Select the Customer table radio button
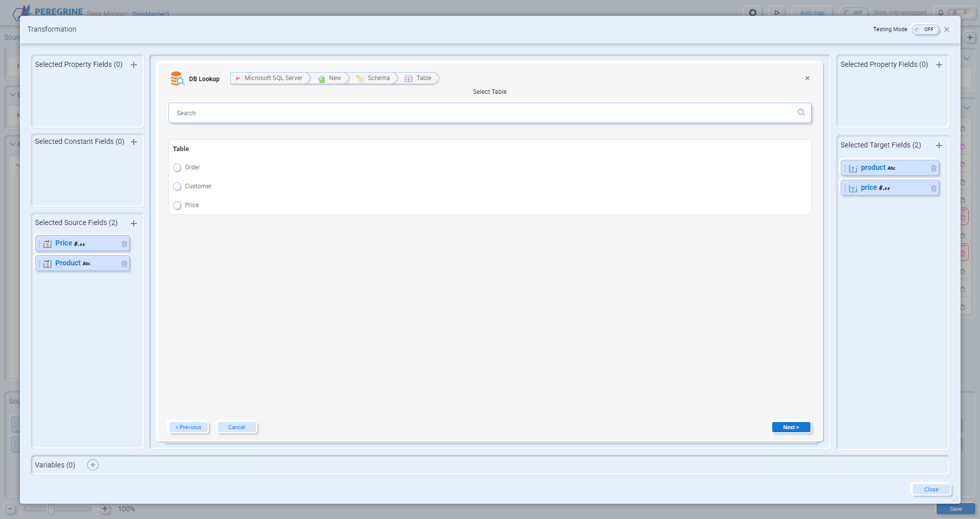Image resolution: width=980 pixels, height=519 pixels. click(177, 186)
